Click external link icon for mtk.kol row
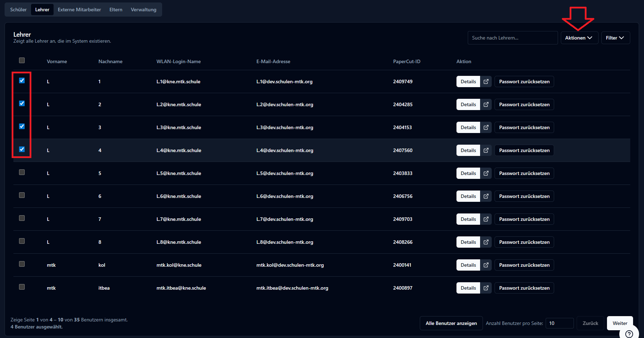This screenshot has height=338, width=644. click(x=486, y=265)
